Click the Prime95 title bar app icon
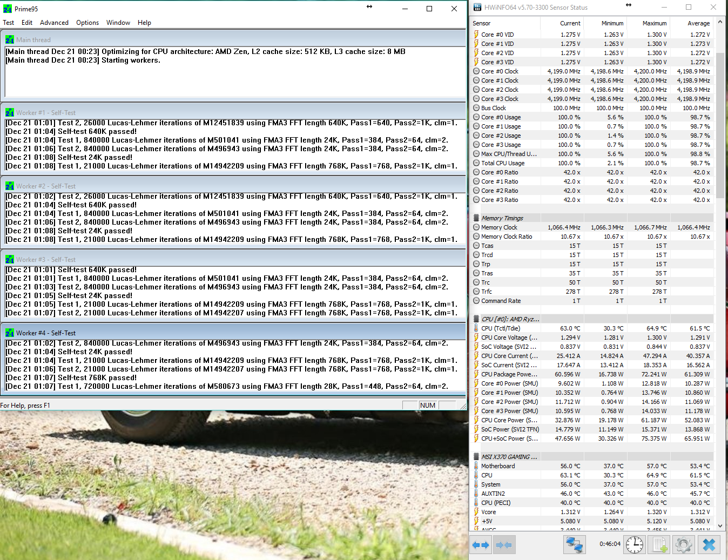This screenshot has height=560, width=728. click(x=8, y=9)
